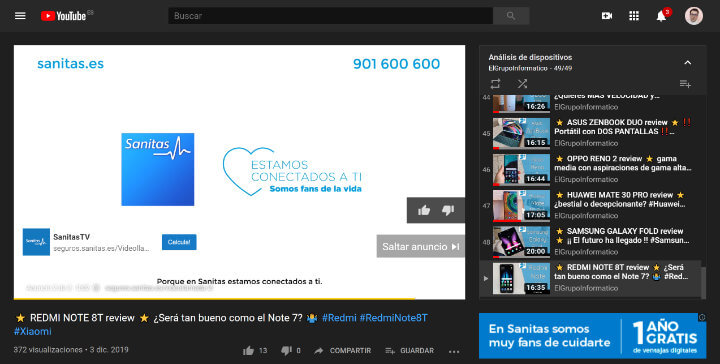Seek on the yellow ad progress bar

(x=239, y=298)
